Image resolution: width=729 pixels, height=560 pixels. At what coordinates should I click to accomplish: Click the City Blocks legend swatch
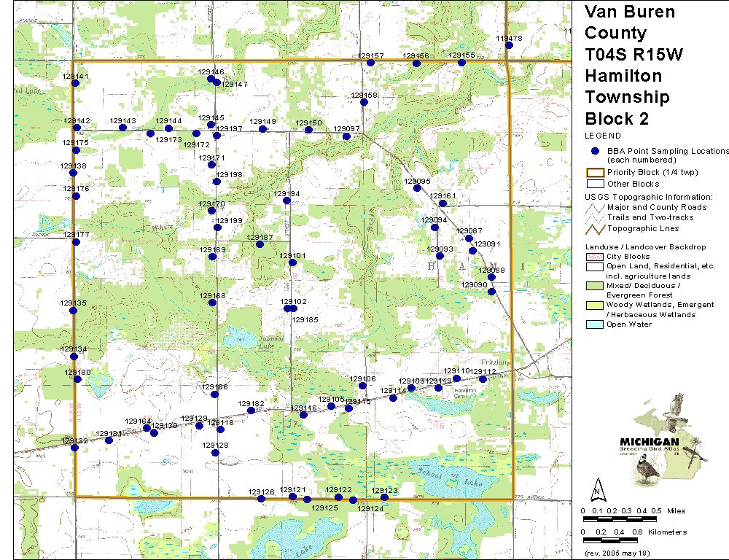coord(596,257)
